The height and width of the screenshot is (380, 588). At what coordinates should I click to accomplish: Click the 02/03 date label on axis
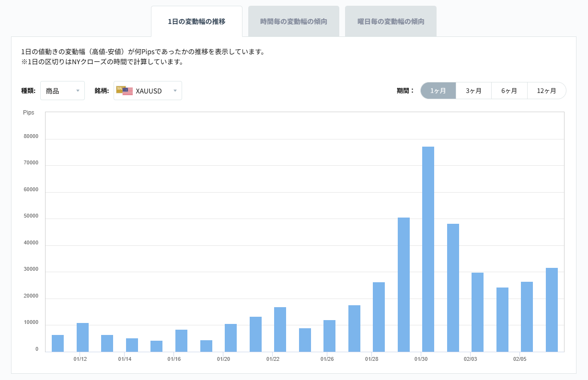[x=471, y=358]
